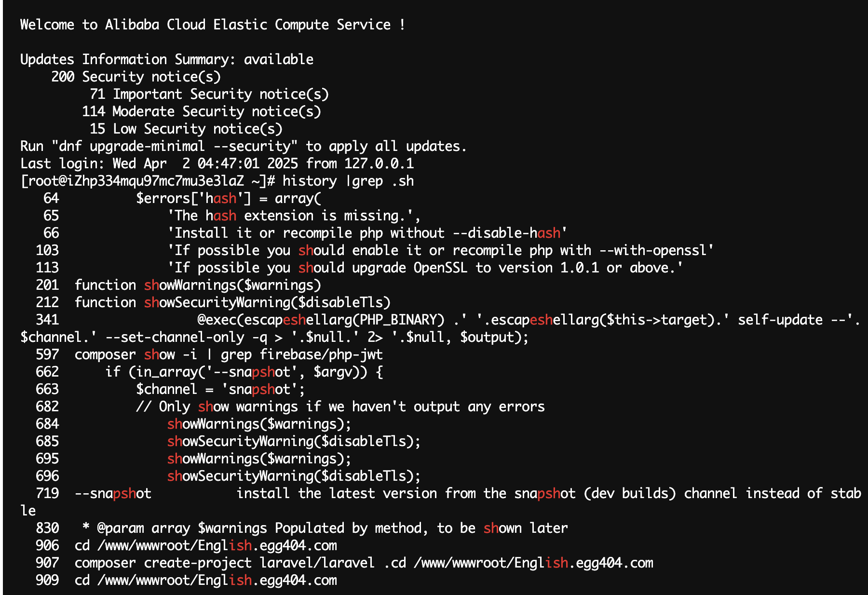Click the '71 Important Security notice(s)' line
Viewport: 868px width, 595px height.
[209, 94]
